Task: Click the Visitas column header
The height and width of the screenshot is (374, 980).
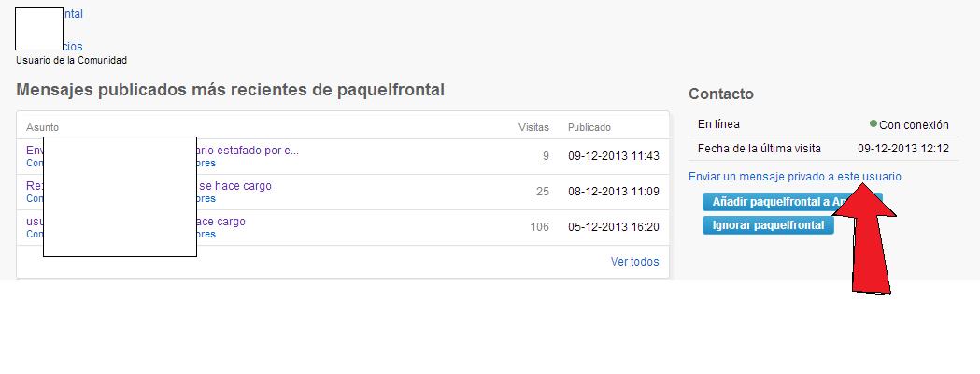Action: point(533,127)
